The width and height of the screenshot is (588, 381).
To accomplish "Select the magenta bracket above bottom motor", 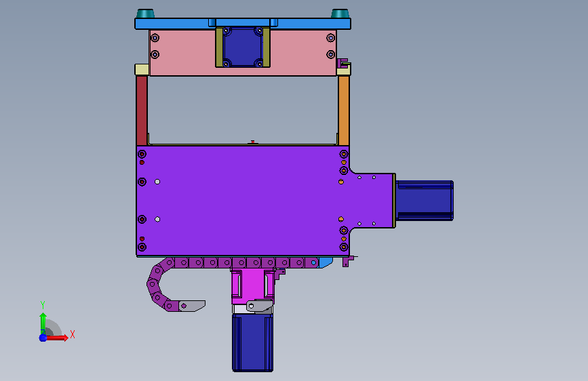I will pyautogui.click(x=253, y=285).
